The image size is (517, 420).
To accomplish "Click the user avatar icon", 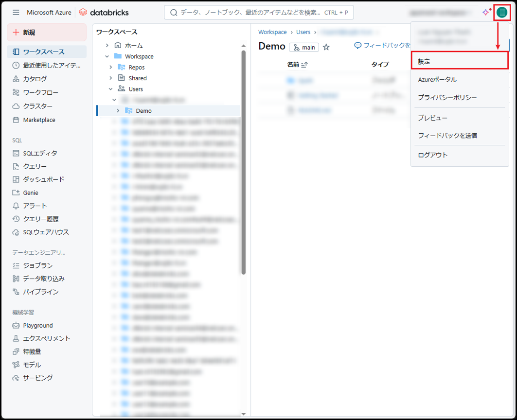I will click(x=501, y=13).
